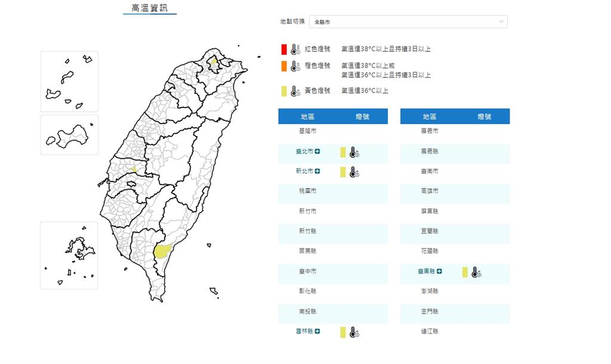Viewport: 611px width, 364px height.
Task: Click the thermometer icon beside 黃色燈號
Action: click(295, 91)
